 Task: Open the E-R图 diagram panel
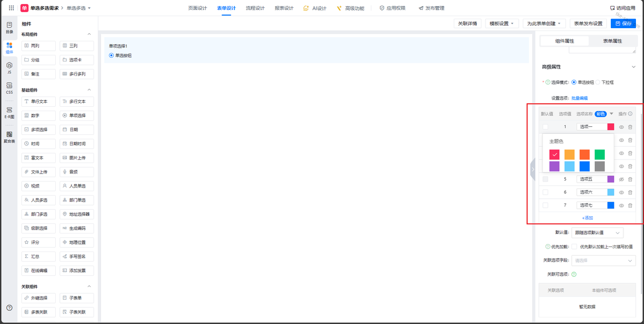point(9,112)
